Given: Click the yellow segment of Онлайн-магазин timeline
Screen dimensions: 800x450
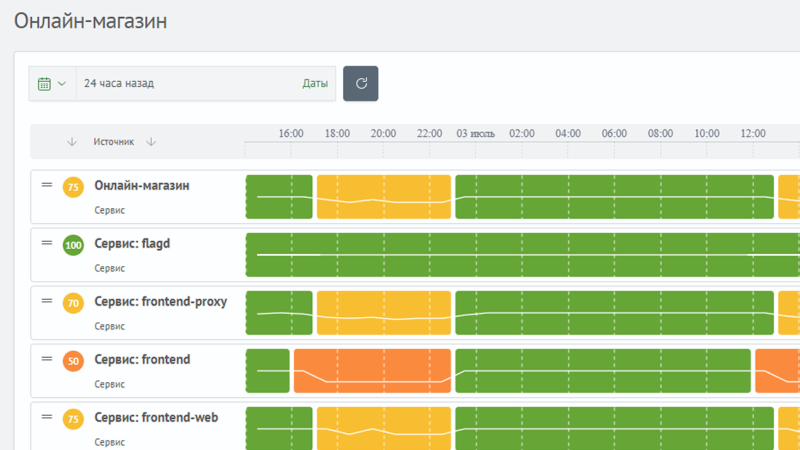Looking at the screenshot, I should [384, 197].
